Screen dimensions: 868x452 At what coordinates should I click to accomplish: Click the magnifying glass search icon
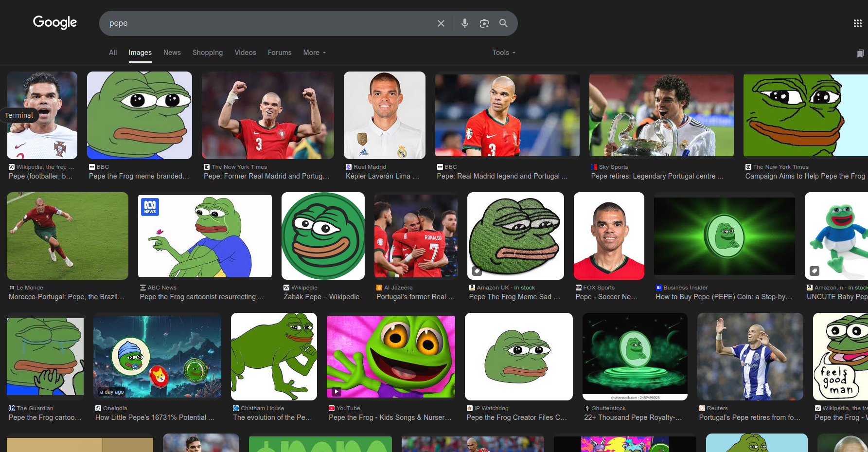coord(503,23)
